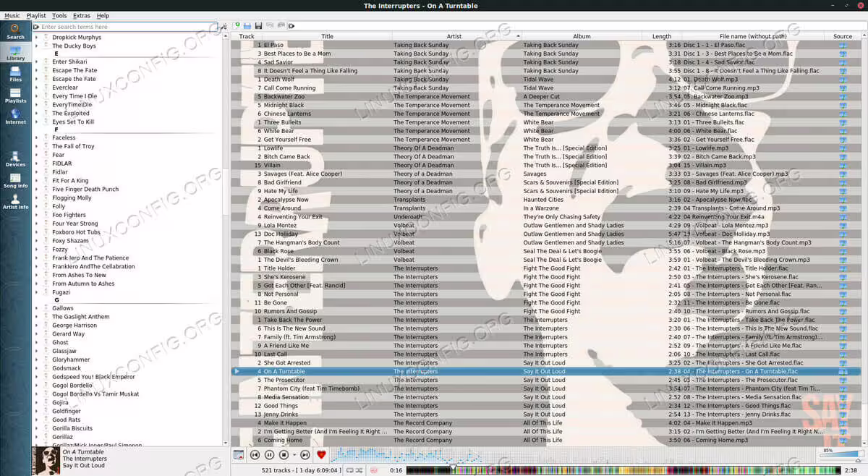This screenshot has height=476, width=868.
Task: Expand the Dropkick Murphys artist
Action: point(37,37)
